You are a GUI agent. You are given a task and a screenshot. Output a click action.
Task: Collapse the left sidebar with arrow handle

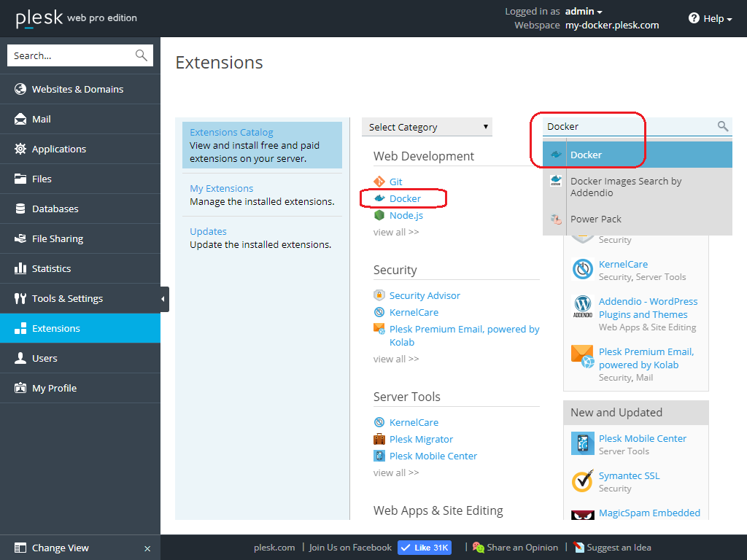click(x=164, y=299)
